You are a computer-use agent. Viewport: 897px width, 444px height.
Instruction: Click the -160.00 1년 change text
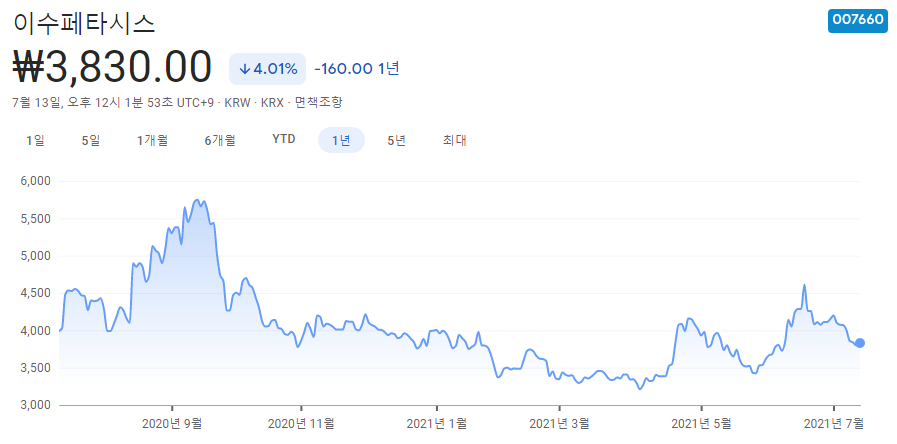357,69
